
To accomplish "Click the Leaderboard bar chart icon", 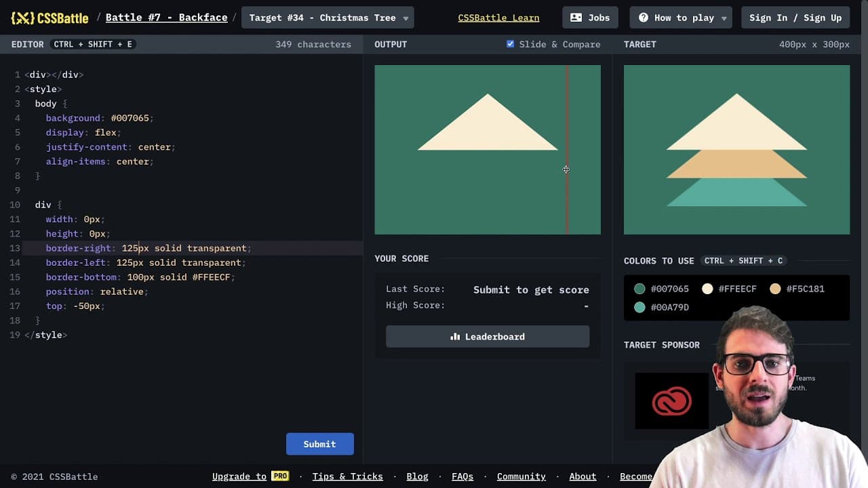I will click(455, 337).
